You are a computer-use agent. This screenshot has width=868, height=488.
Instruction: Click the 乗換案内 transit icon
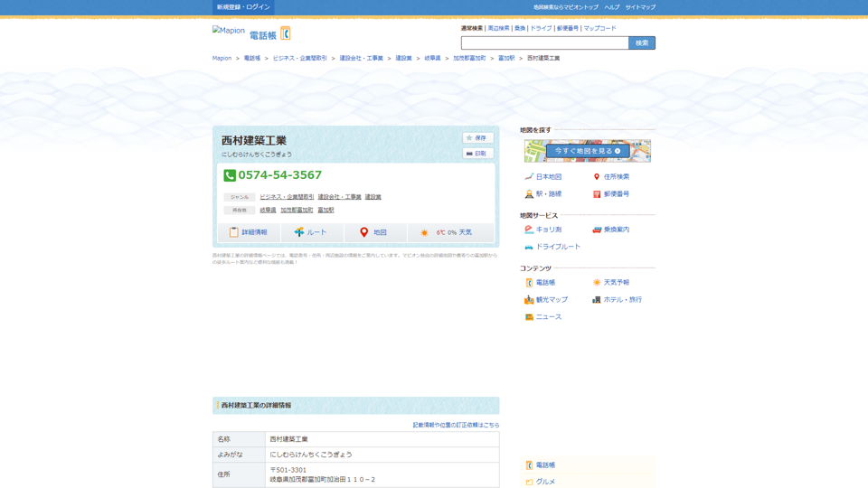coord(597,230)
